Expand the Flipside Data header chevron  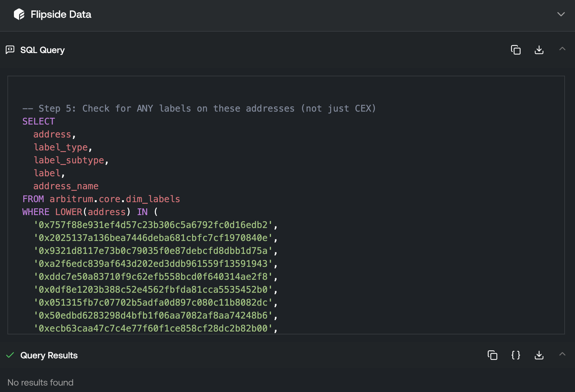pos(561,14)
